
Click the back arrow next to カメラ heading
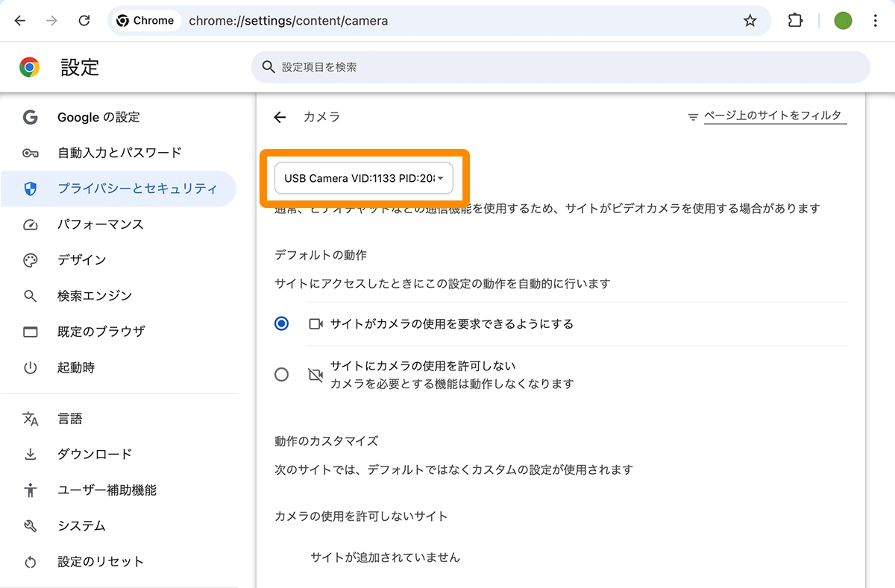(279, 117)
